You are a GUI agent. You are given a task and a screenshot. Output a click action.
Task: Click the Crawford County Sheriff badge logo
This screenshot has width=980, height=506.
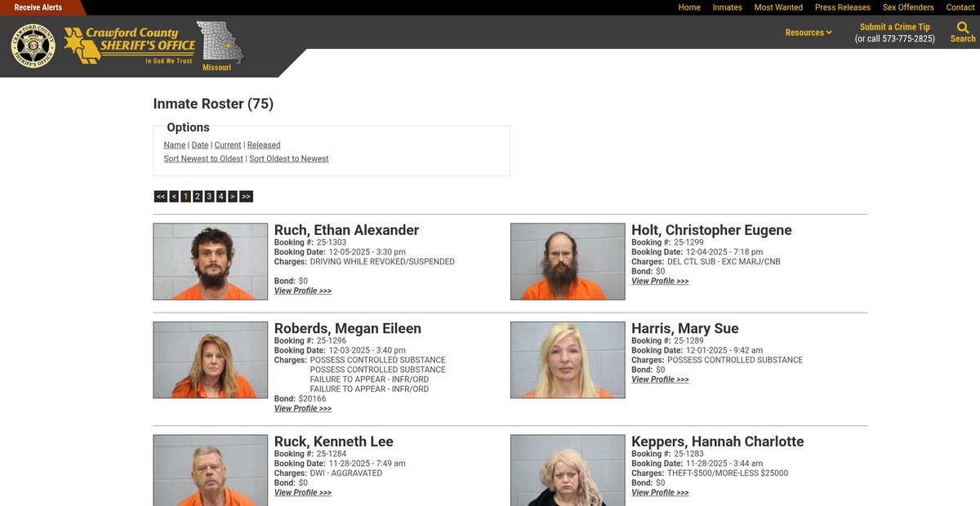[33, 46]
